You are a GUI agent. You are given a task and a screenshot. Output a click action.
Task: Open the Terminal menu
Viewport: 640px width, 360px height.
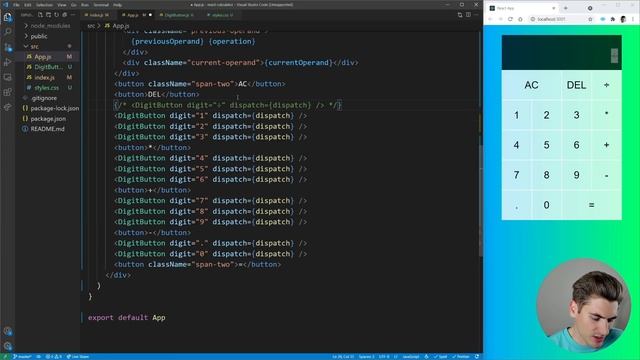pyautogui.click(x=101, y=5)
